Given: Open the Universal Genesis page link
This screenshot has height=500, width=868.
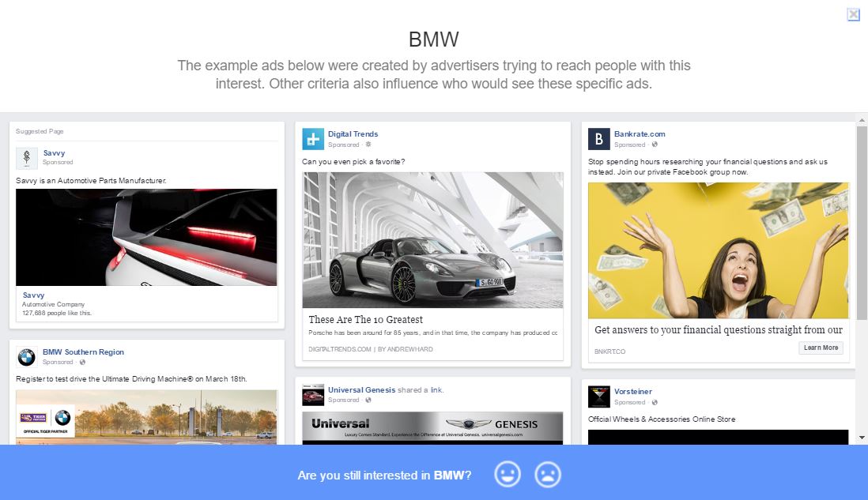Looking at the screenshot, I should click(x=361, y=390).
